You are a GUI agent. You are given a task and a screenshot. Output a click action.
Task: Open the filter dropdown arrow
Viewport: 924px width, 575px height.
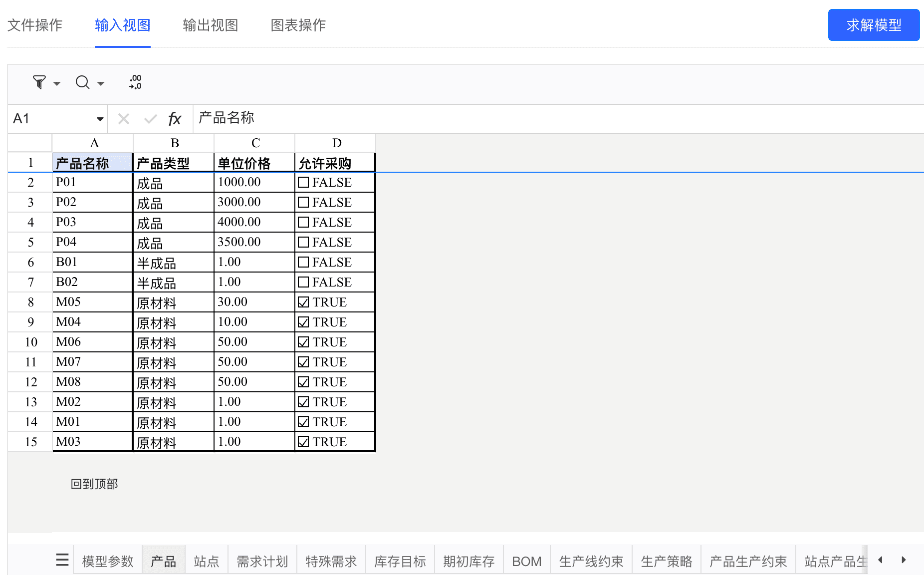[x=57, y=83]
